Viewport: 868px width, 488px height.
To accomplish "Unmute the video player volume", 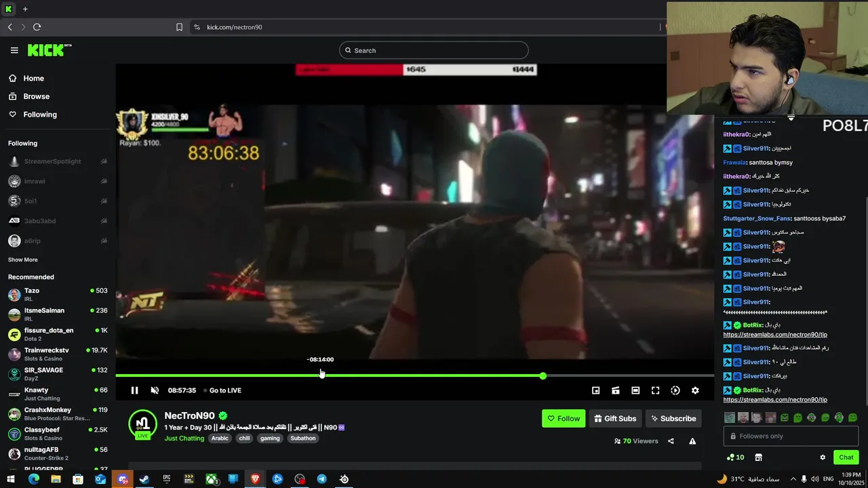I will (155, 390).
